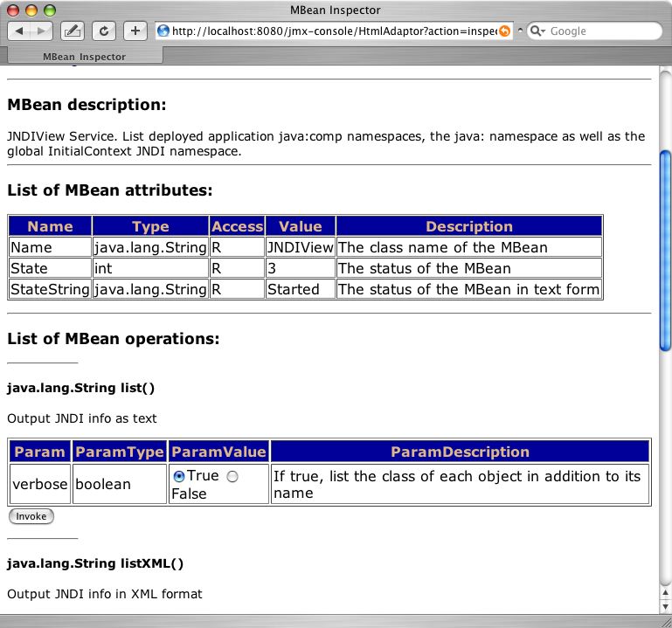Click the 'List of MBean attributes:' heading

click(110, 190)
